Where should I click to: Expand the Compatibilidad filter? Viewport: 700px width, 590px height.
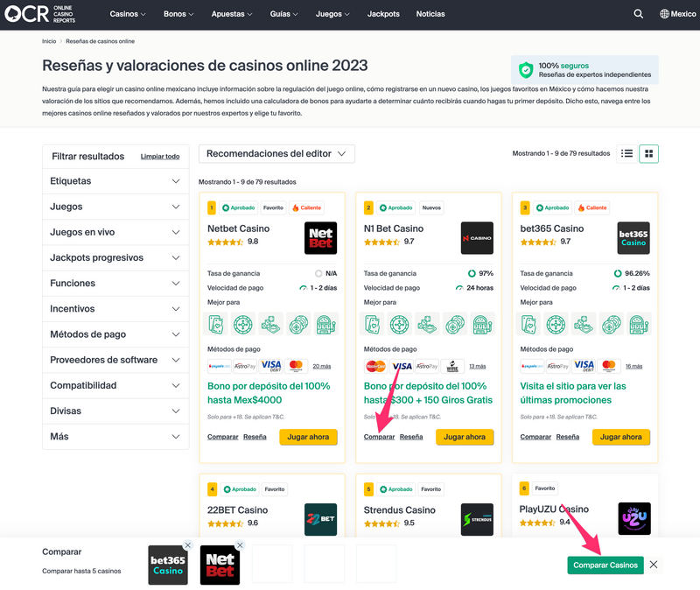(115, 385)
